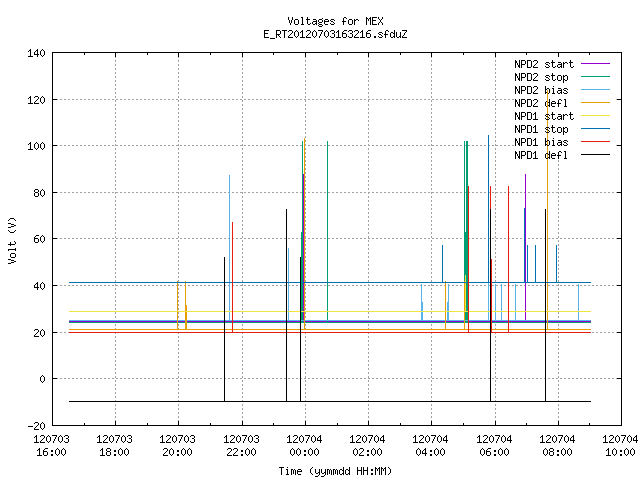640x480 pixels.
Task: Click the green spike near 00:45
Action: (x=327, y=231)
